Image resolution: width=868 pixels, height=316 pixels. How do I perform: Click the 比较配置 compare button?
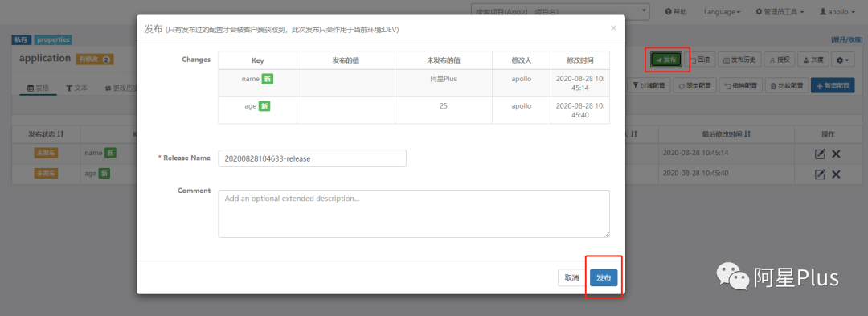pyautogui.click(x=786, y=86)
